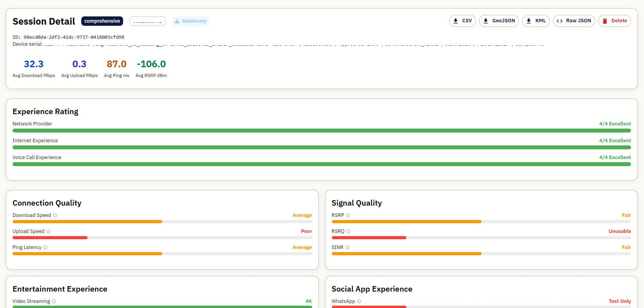Click the Internet Experience rating bar
Viewport: 644px width, 308px height.
click(322, 147)
